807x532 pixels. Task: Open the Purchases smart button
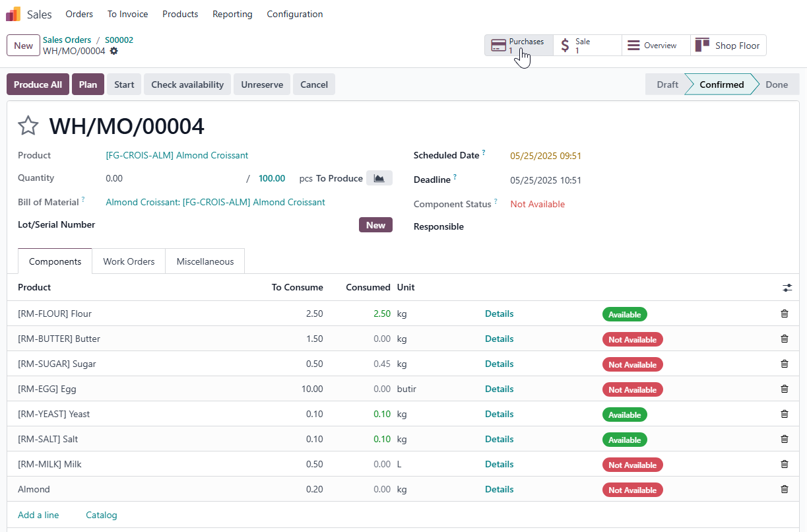click(x=519, y=46)
